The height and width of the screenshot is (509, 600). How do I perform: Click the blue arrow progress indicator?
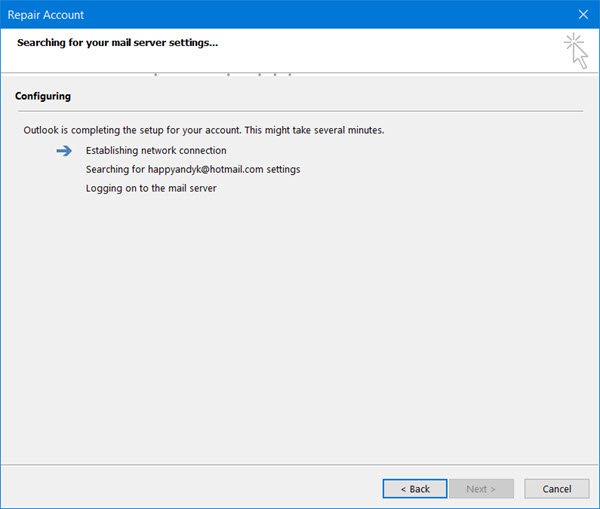pos(64,151)
